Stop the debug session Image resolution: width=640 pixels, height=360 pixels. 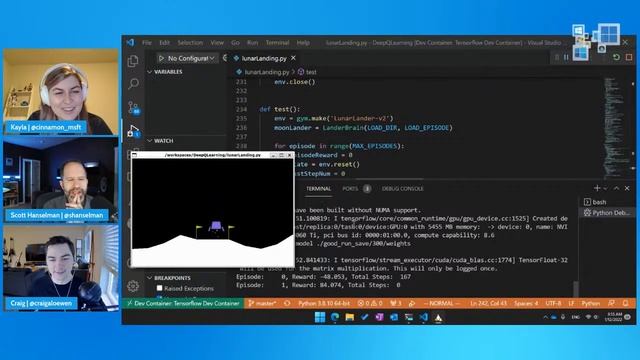pos(629,58)
